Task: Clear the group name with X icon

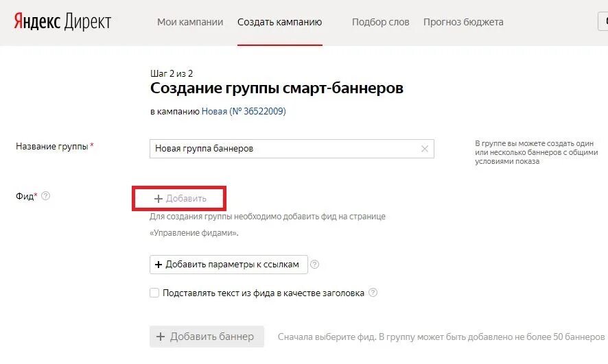Action: 425,149
